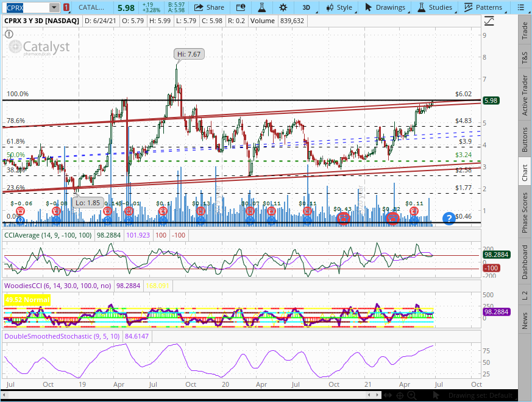Screen dimensions: 532x402
Task: Click the 3D time frame button
Action: [x=308, y=7]
